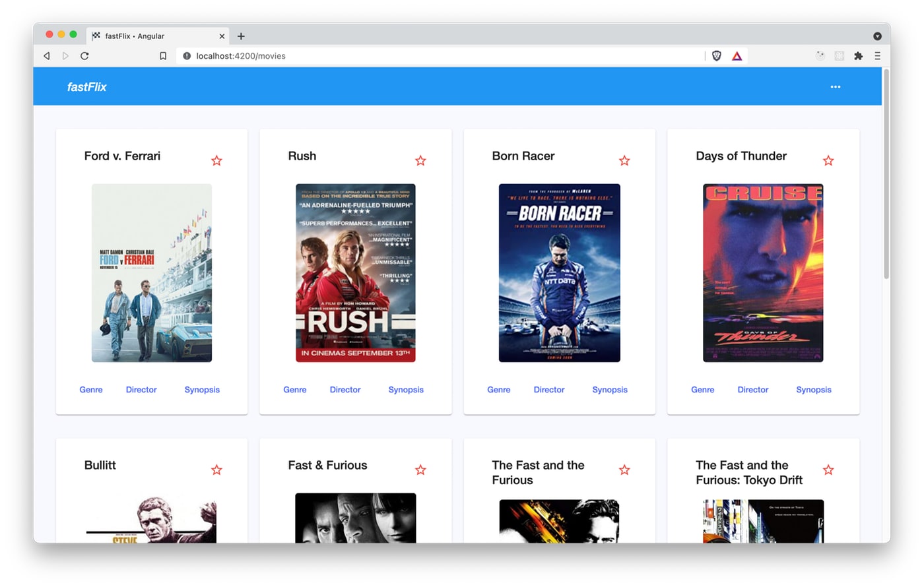Star the Born Racer movie card
Screen dimensions: 924x587
point(624,161)
